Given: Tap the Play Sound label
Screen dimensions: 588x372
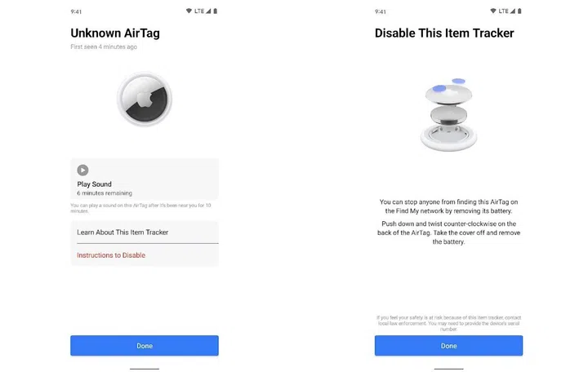Looking at the screenshot, I should [95, 184].
